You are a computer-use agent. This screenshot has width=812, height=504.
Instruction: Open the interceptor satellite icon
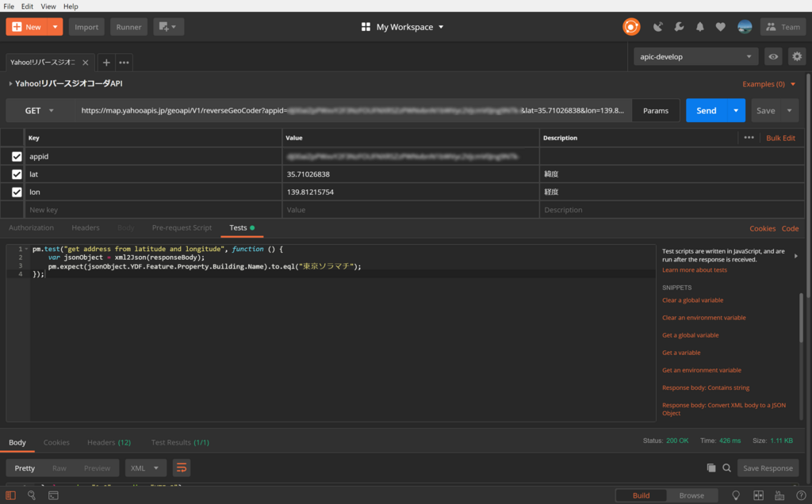[x=657, y=27]
